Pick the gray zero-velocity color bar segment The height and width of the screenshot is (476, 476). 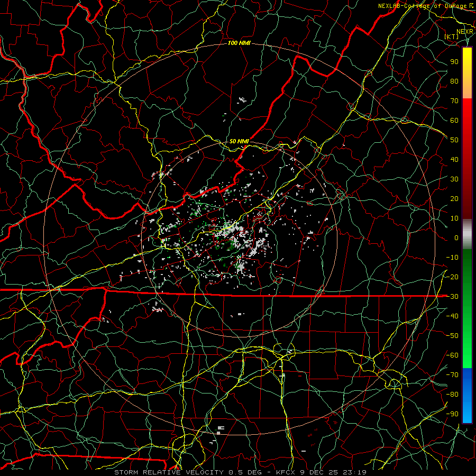[x=467, y=234]
